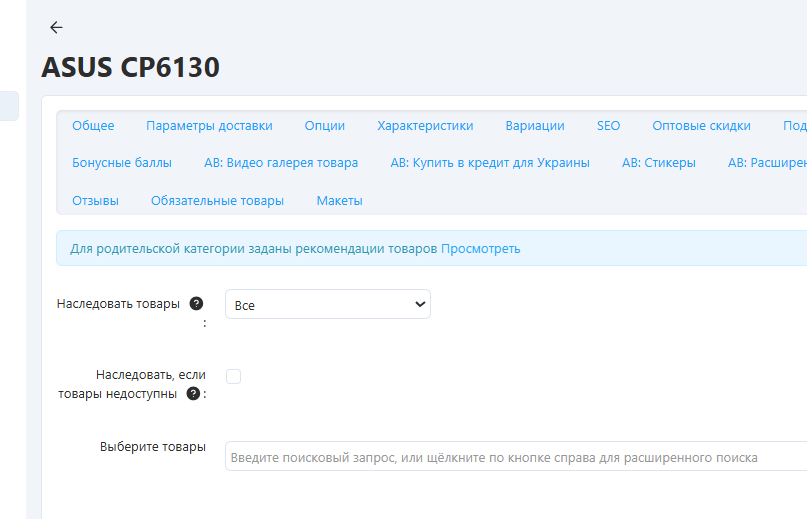
Task: Follow the Просмотреть link in the notice
Action: coord(481,249)
